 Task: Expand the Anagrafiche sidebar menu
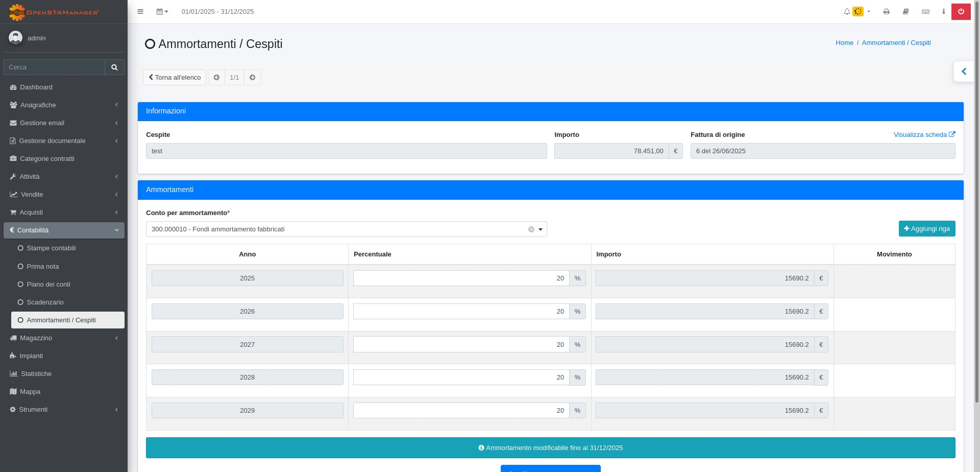click(x=64, y=105)
